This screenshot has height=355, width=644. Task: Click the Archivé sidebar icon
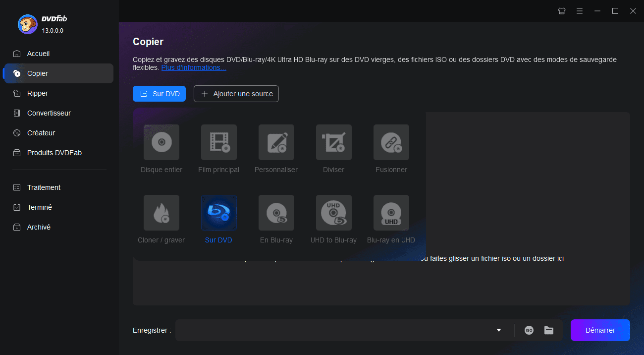pos(17,227)
